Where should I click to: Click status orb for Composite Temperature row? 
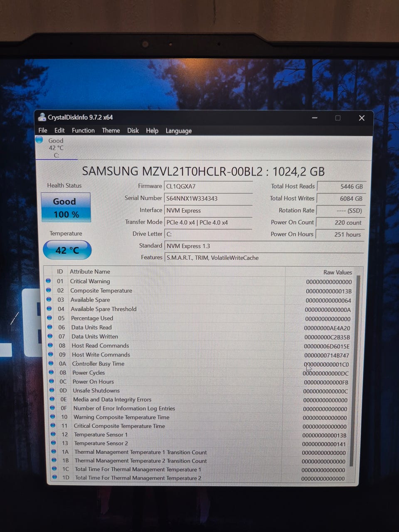[x=49, y=290]
